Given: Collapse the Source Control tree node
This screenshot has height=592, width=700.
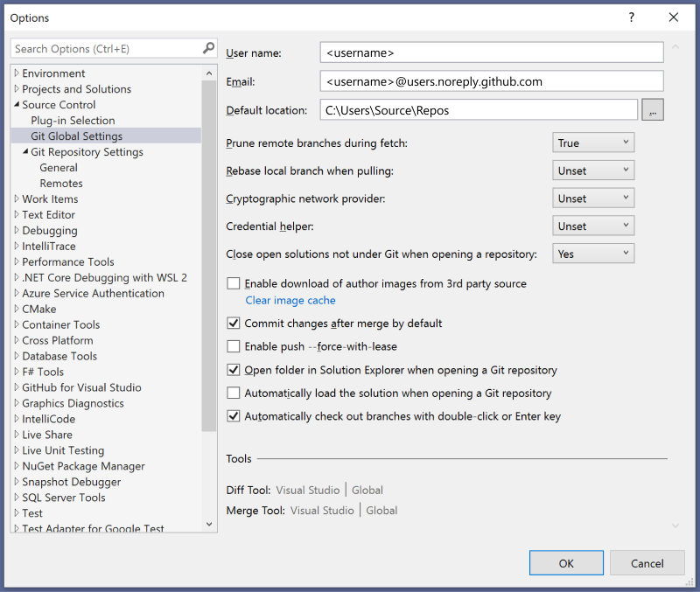Looking at the screenshot, I should click(15, 104).
